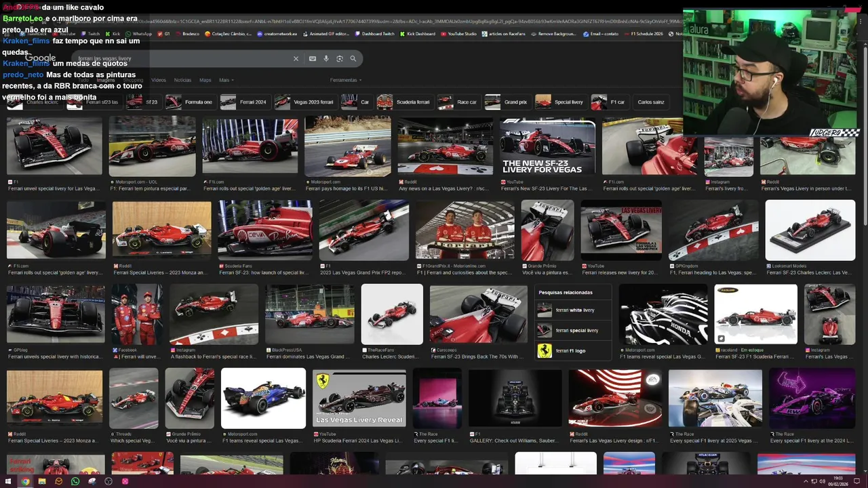868x488 pixels.
Task: Switch to the Vídeos search tab
Action: point(159,80)
